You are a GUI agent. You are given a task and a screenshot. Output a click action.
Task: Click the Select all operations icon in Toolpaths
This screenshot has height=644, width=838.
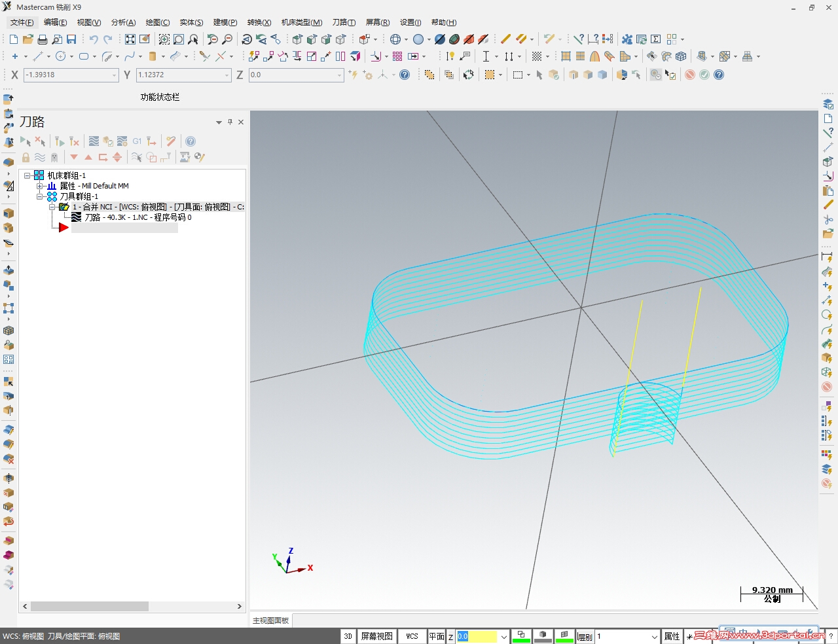[26, 141]
